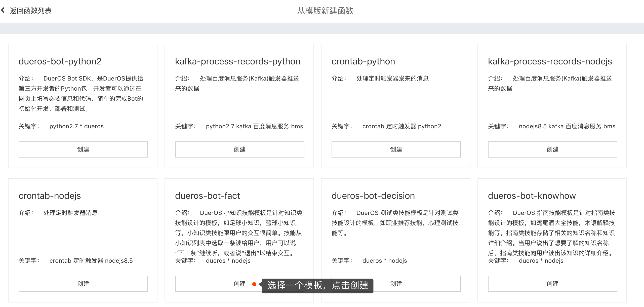
Task: Click the back chevron arrow icon
Action: (x=3, y=10)
